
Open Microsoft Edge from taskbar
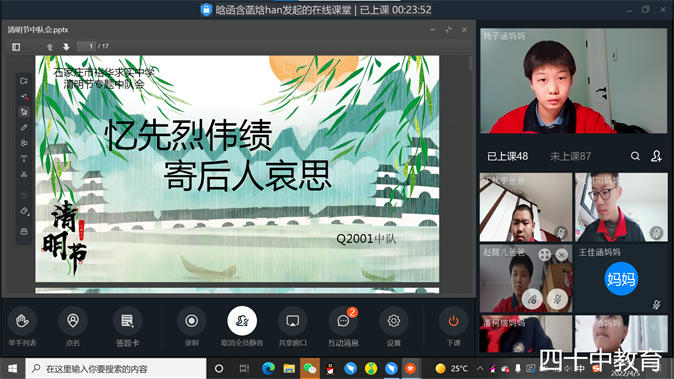268,369
